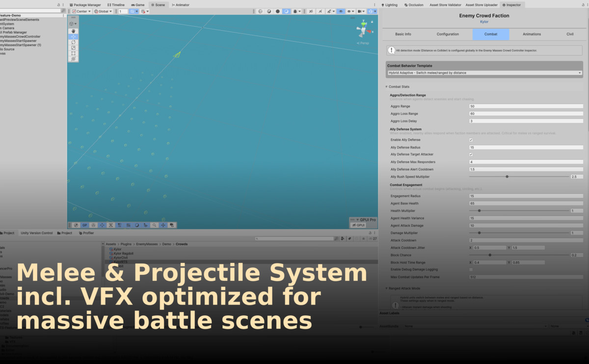This screenshot has height=364, width=589.
Task: Open the scene view search icon
Action: coord(154,225)
